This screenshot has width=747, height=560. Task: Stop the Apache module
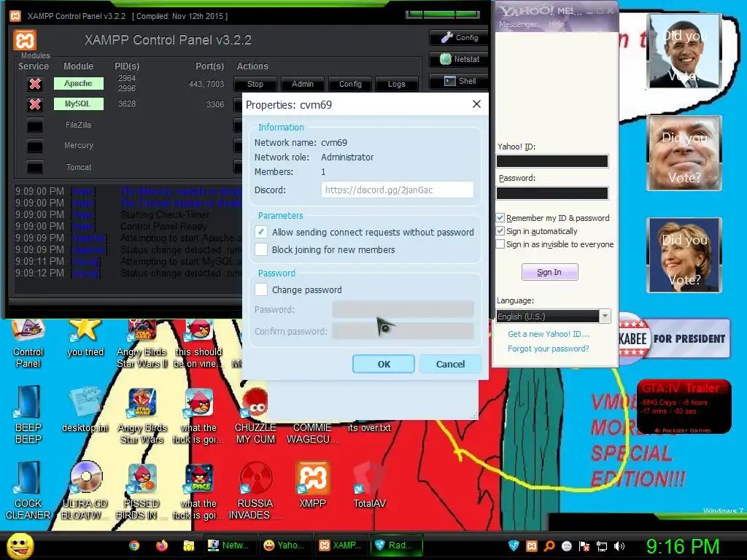(255, 84)
